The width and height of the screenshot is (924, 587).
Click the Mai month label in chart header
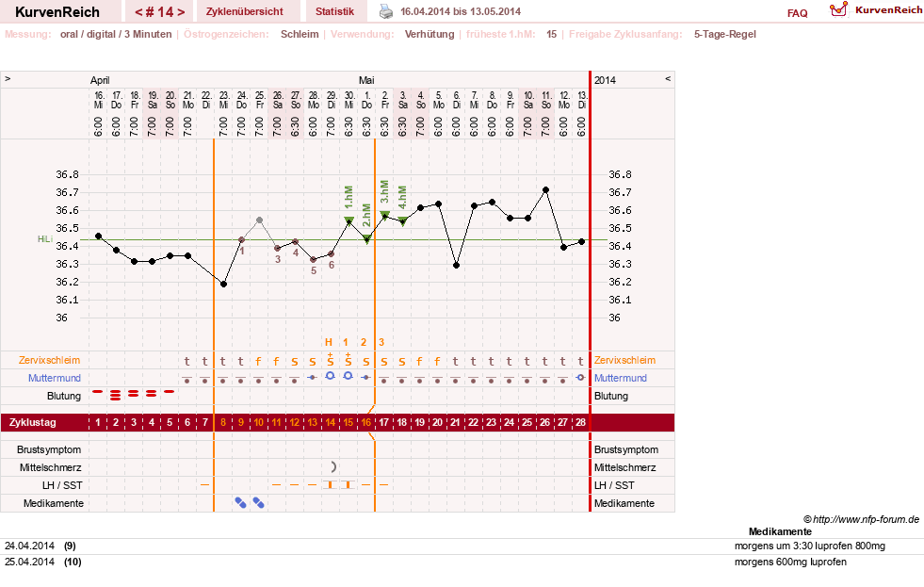click(x=366, y=80)
